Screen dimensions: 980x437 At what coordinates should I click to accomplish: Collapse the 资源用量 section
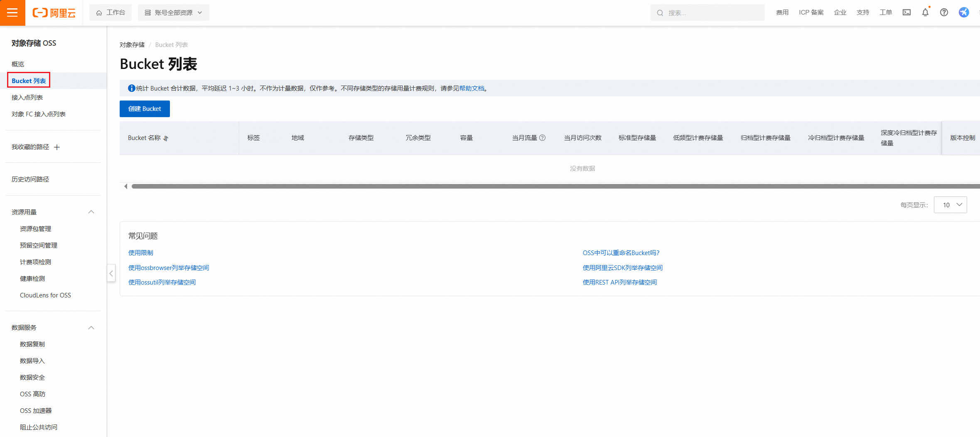(91, 212)
